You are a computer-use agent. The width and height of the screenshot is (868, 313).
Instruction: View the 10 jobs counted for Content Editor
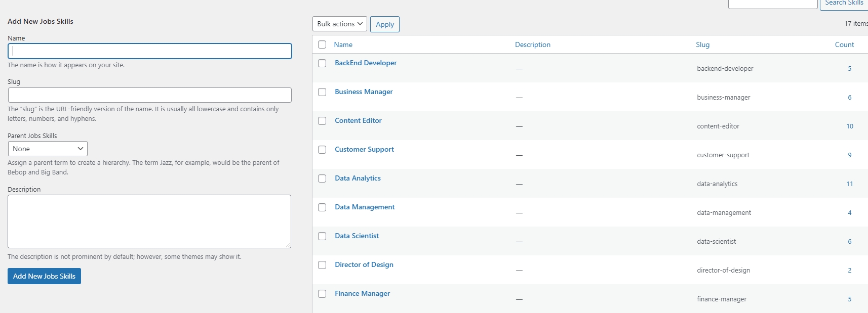pos(849,126)
